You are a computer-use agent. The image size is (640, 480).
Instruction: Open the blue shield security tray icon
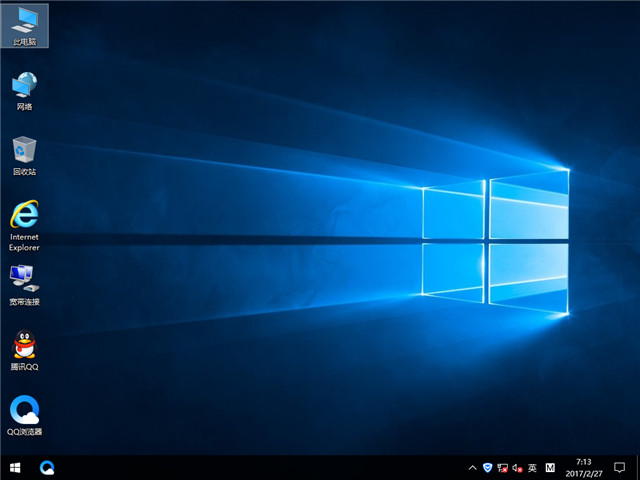coord(487,468)
